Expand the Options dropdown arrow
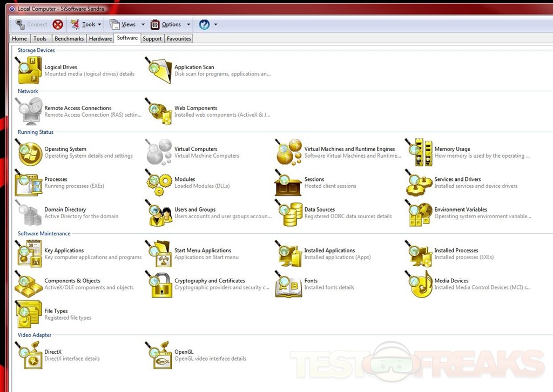Viewport: 553px width, 392px height. click(x=188, y=24)
